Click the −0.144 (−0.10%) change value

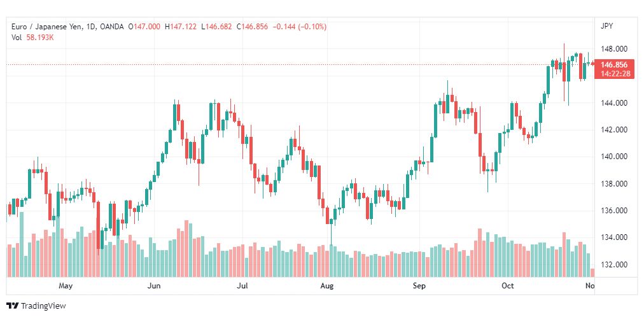[299, 27]
